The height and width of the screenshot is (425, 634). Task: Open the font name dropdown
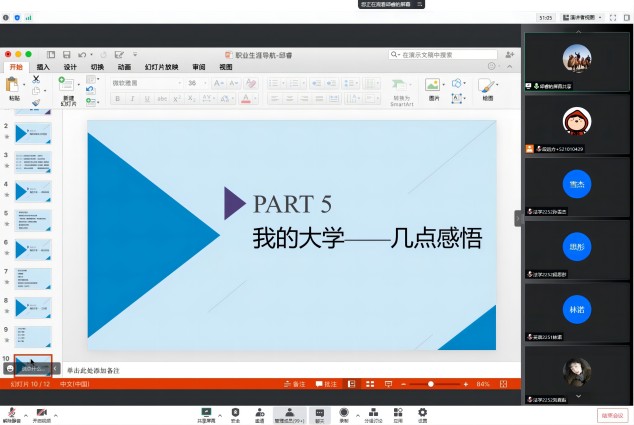point(140,83)
